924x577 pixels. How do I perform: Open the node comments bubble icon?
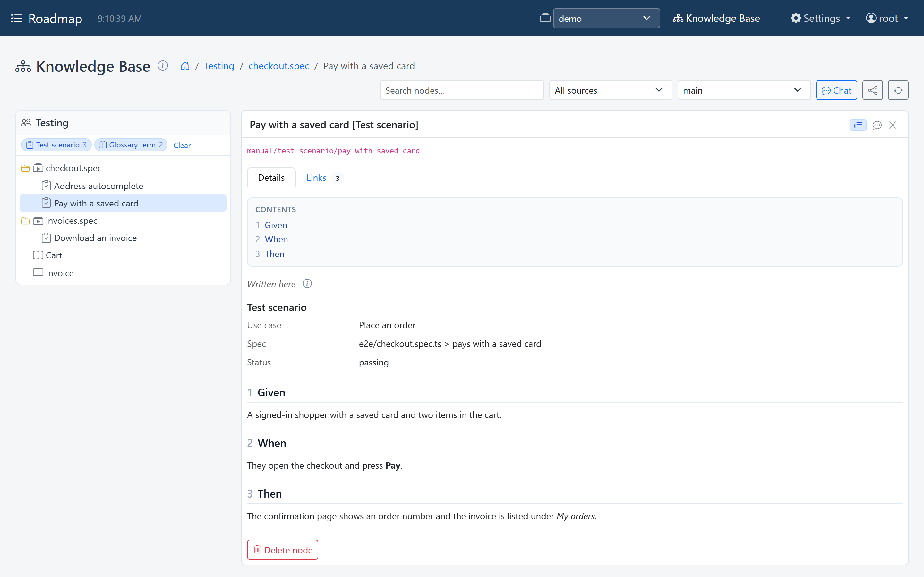877,125
